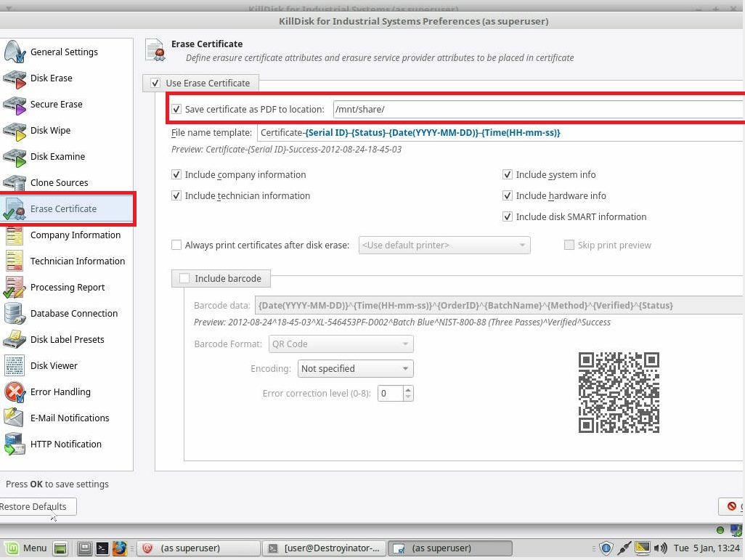Open the terminal launcher in taskbar
Viewport: 745px width, 560px height.
click(x=102, y=548)
